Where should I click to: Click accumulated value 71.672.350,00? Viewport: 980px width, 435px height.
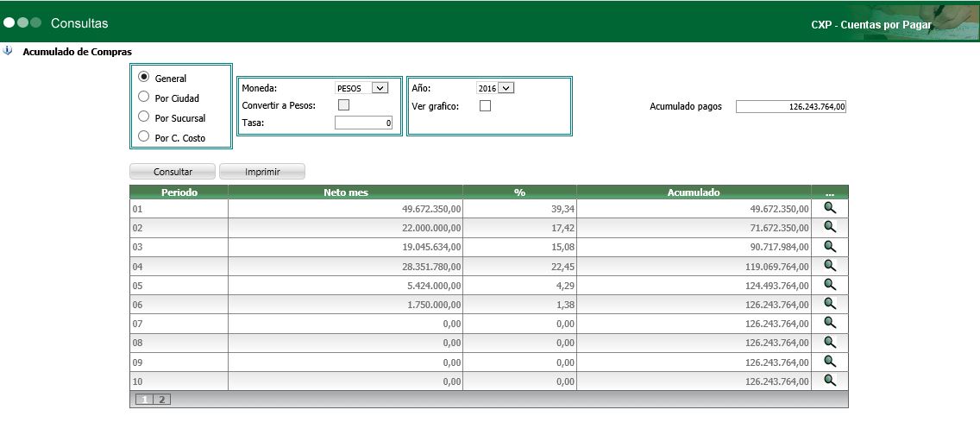click(779, 228)
